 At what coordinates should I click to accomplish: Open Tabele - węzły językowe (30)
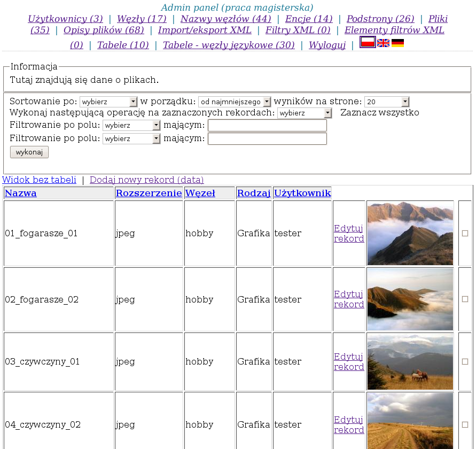229,45
